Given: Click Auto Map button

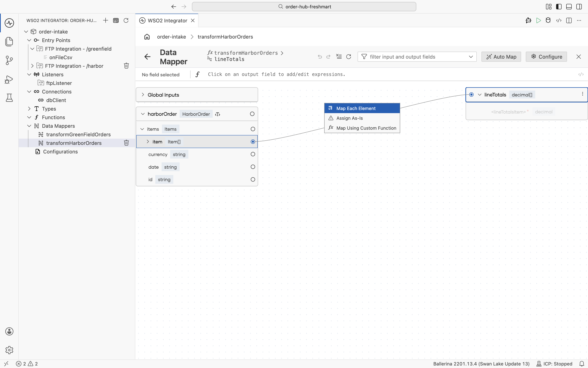Looking at the screenshot, I should (501, 57).
